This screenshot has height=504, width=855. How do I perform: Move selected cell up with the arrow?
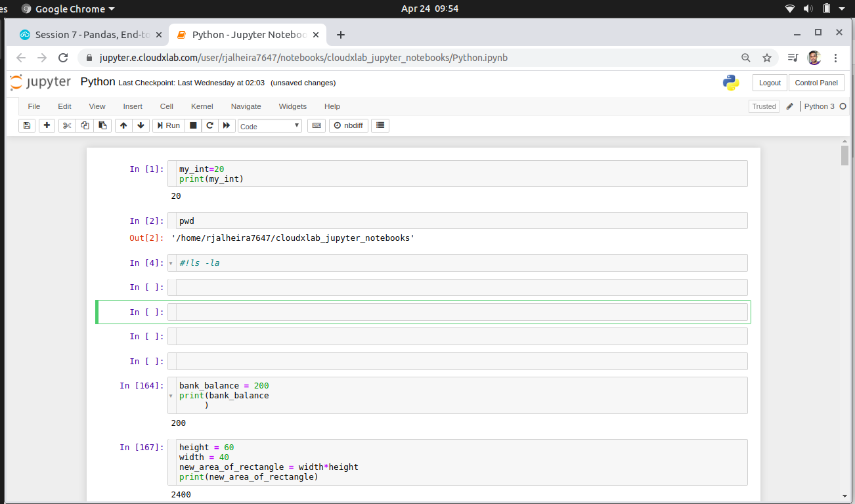click(123, 125)
